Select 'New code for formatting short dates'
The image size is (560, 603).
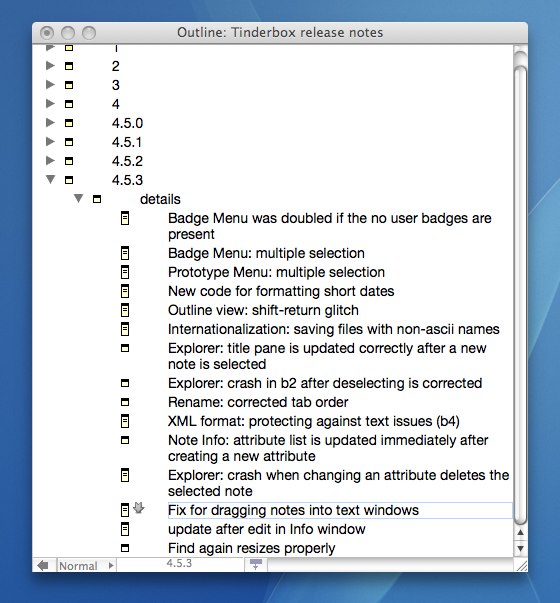(281, 291)
